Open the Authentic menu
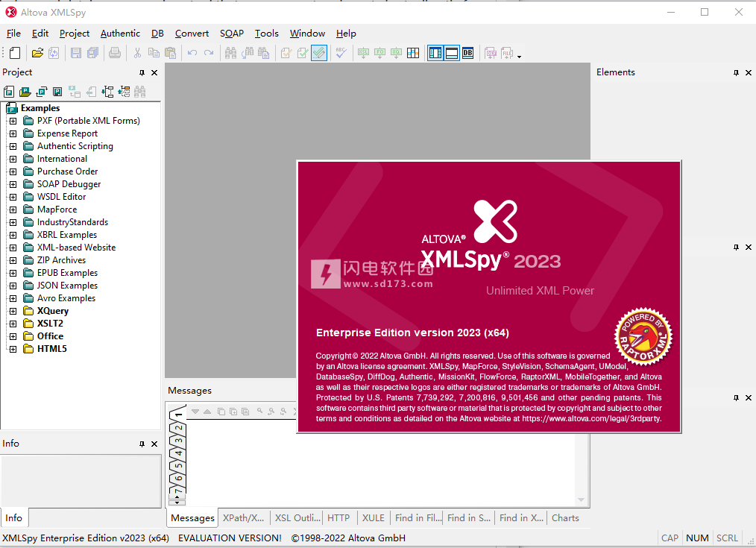Image resolution: width=756 pixels, height=548 pixels. point(120,34)
